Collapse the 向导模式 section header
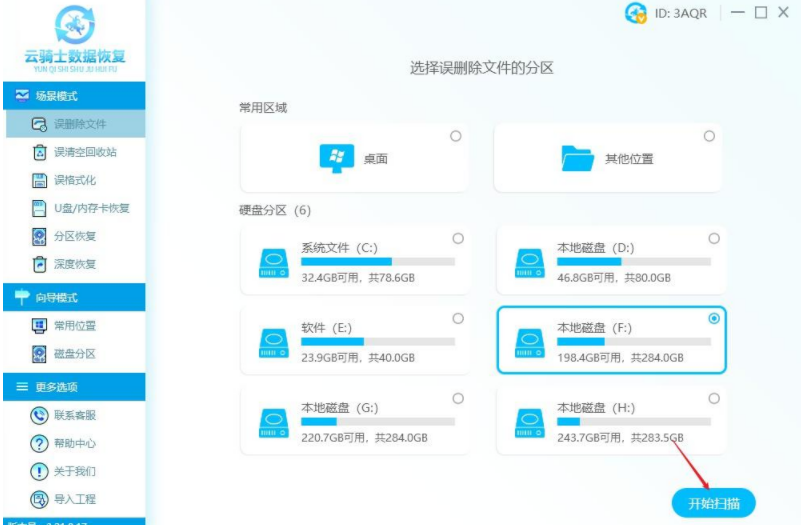The height and width of the screenshot is (525, 801). click(x=72, y=297)
